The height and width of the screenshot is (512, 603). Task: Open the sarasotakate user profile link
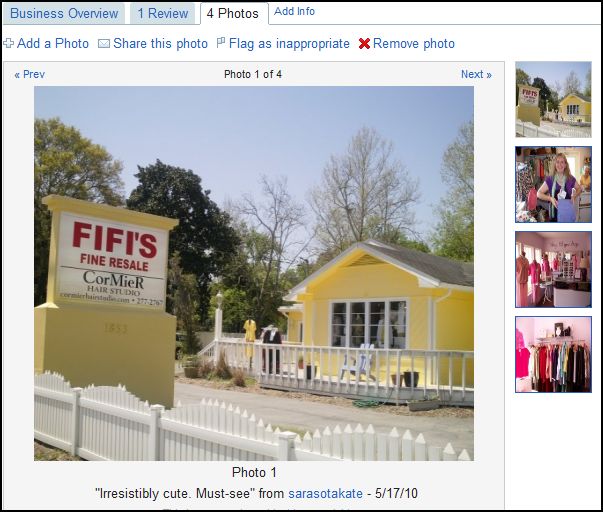pos(325,493)
